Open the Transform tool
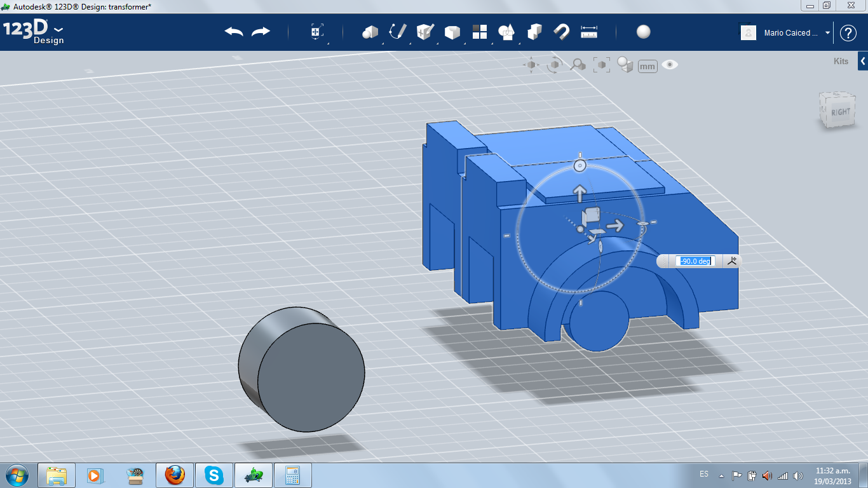The image size is (868, 488). pos(316,32)
